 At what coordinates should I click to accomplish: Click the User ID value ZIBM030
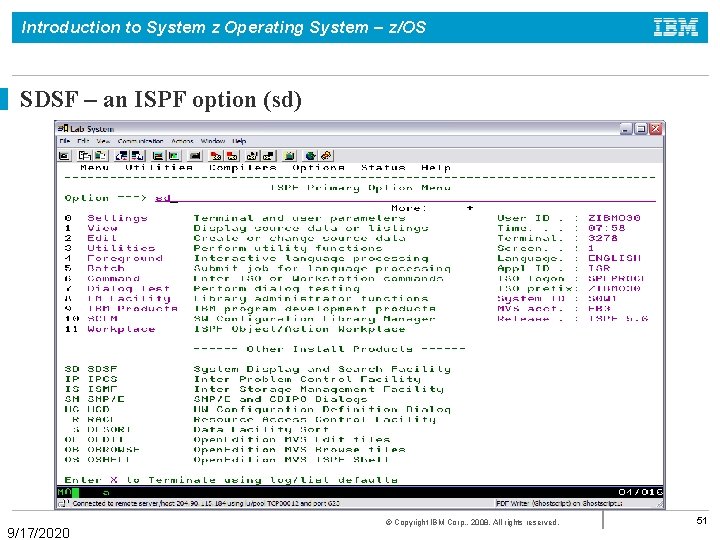click(614, 218)
